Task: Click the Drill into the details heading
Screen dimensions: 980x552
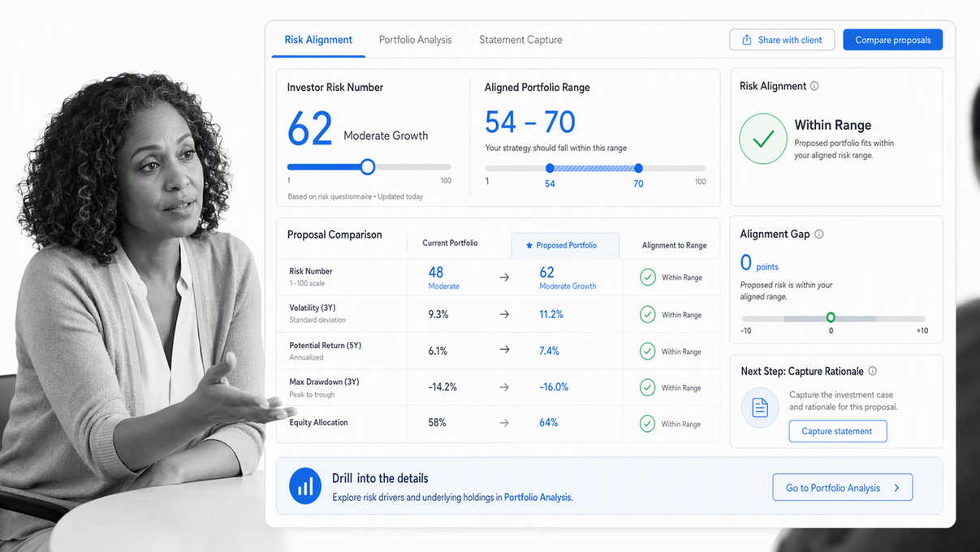Action: [380, 478]
